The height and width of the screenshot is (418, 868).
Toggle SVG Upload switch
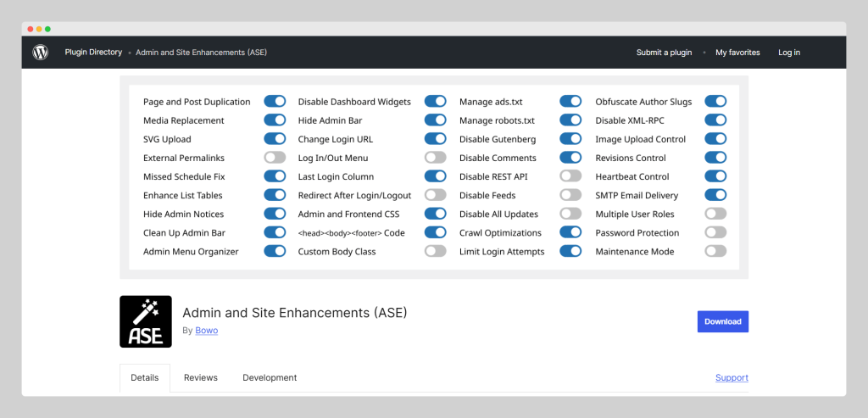click(275, 139)
